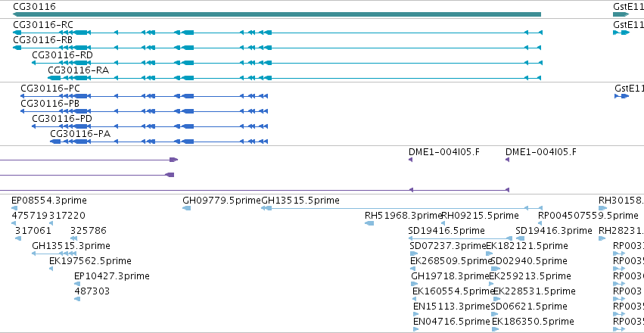Select EST label GH13515.3prime

click(x=71, y=246)
